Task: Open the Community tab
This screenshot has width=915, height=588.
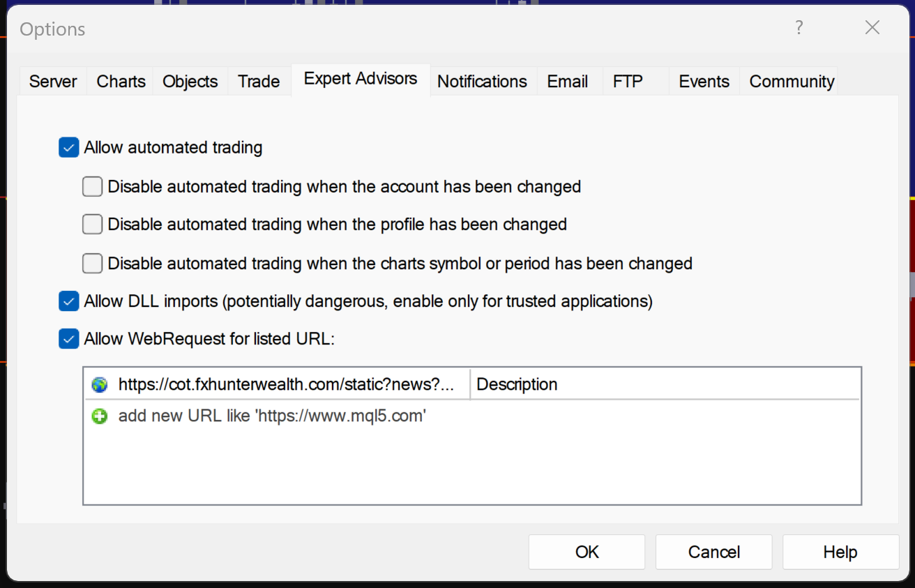Action: (792, 82)
